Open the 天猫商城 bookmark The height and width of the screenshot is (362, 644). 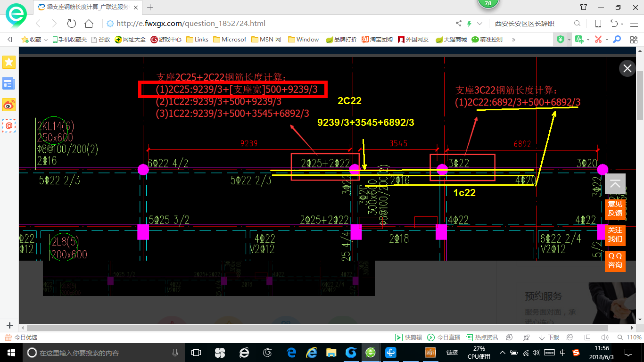pyautogui.click(x=451, y=40)
